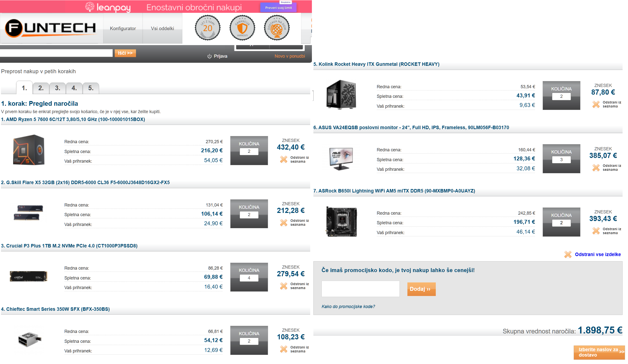Viewport: 628px width, 364px height.
Task: Switch to step 5 tab
Action: coord(91,88)
